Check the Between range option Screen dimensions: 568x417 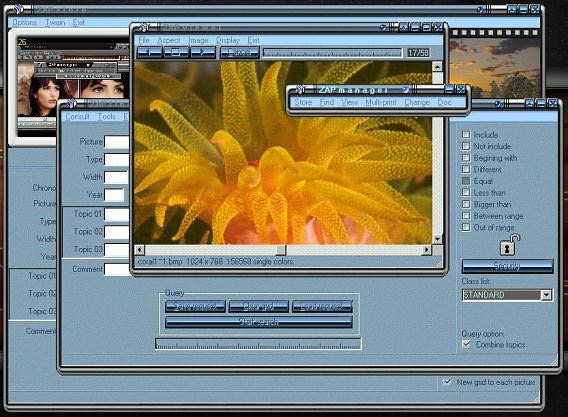[x=466, y=216]
